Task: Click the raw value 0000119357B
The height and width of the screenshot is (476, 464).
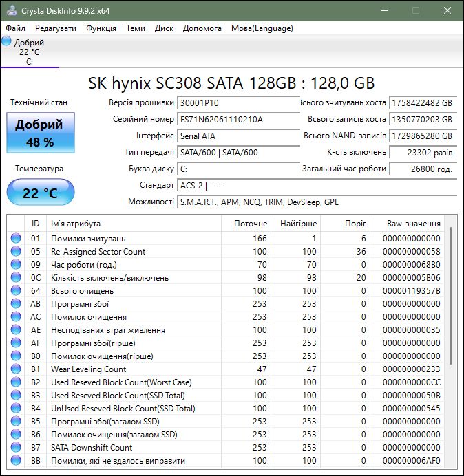Action: point(412,291)
